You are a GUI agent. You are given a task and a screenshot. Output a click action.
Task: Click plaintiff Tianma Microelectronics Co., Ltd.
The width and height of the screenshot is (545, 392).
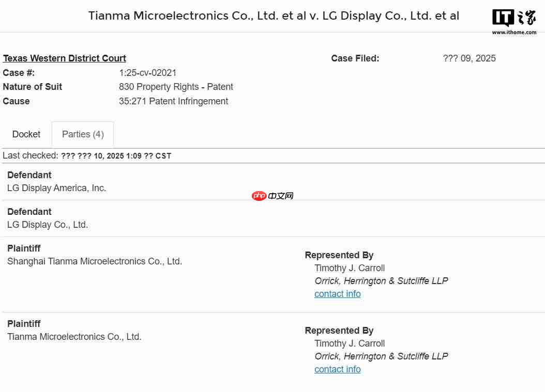click(x=75, y=337)
